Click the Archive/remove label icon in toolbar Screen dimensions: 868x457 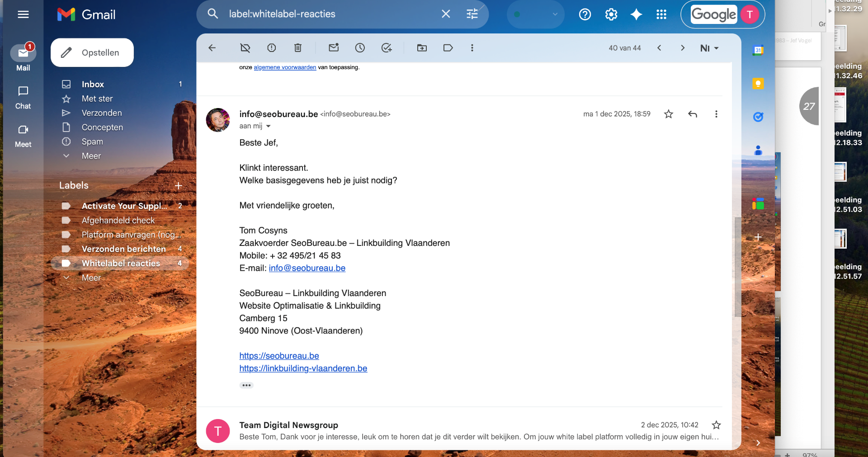(x=245, y=48)
